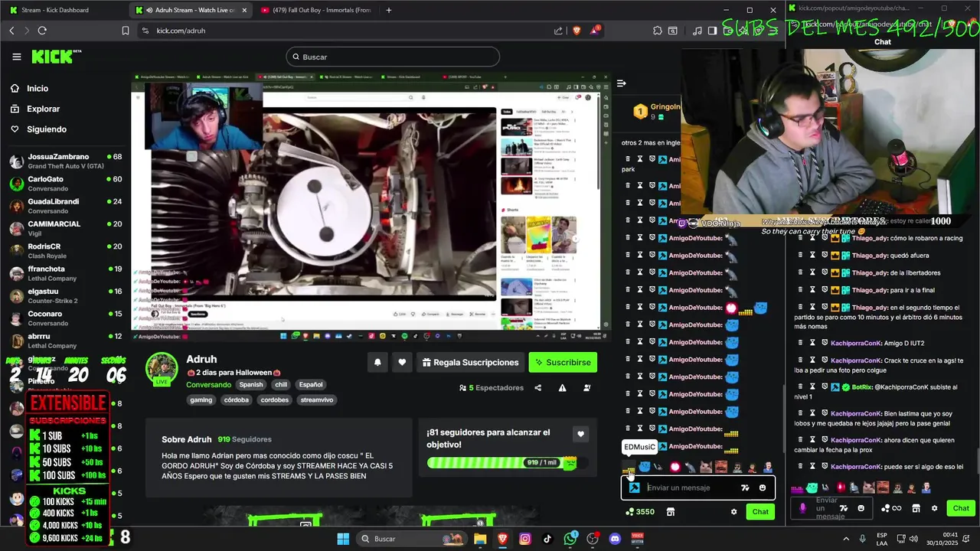The height and width of the screenshot is (551, 980).
Task: View site information icon in address bar
Action: coord(145,31)
